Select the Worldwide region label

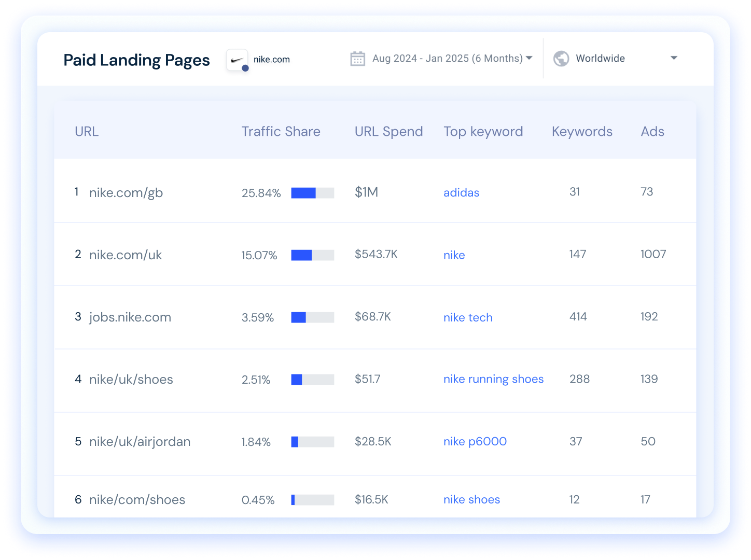point(600,59)
